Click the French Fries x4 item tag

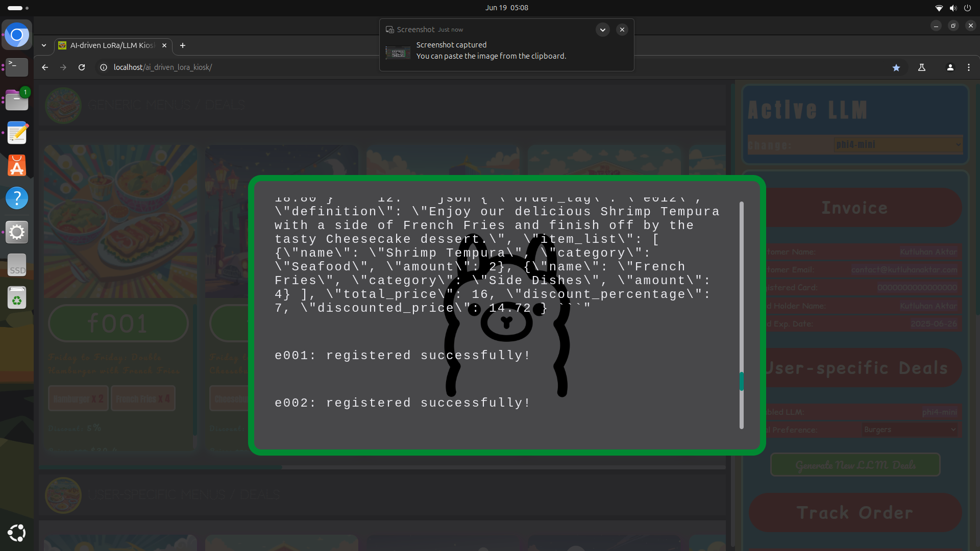coord(143,399)
